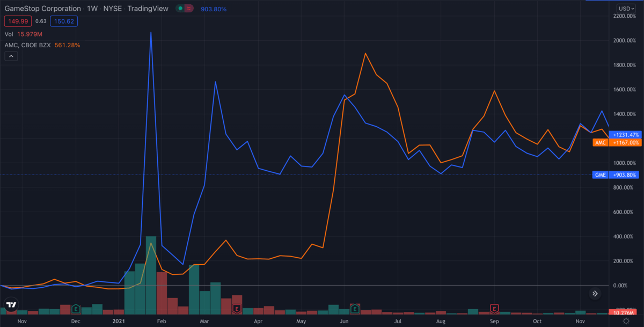The height and width of the screenshot is (327, 644).
Task: Click the Sep label on time axis
Action: 494,321
